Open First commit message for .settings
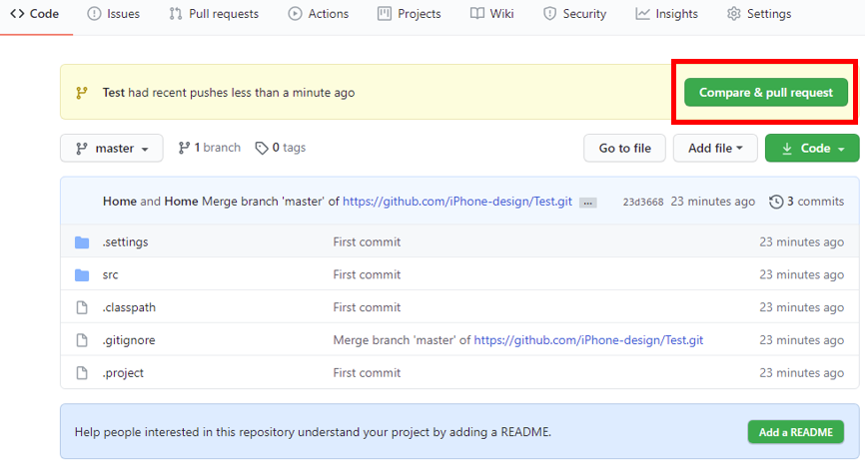 (x=367, y=241)
